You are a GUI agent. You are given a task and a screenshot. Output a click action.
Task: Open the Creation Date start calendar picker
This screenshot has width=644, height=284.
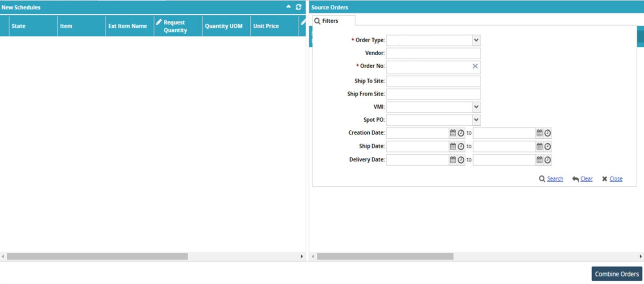[x=453, y=133]
